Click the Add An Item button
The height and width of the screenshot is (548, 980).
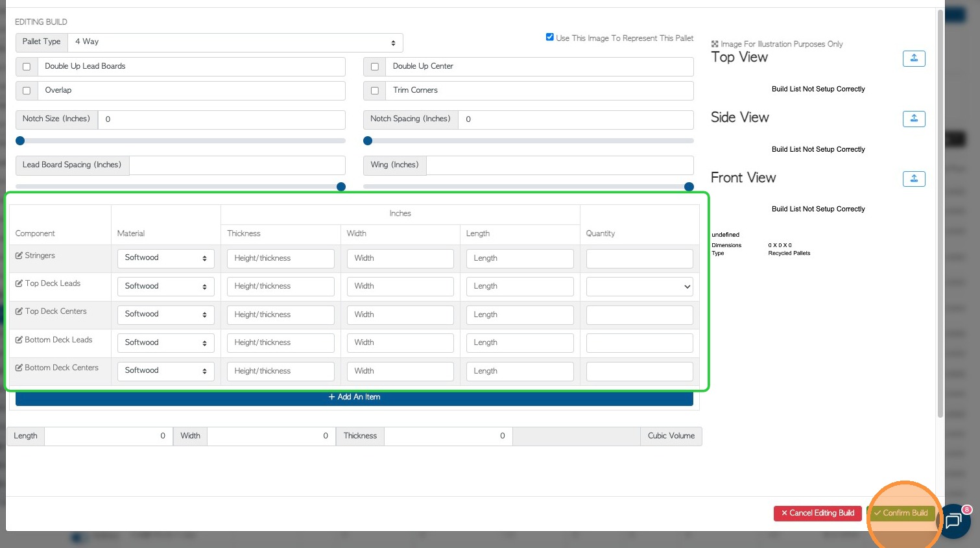click(x=354, y=397)
